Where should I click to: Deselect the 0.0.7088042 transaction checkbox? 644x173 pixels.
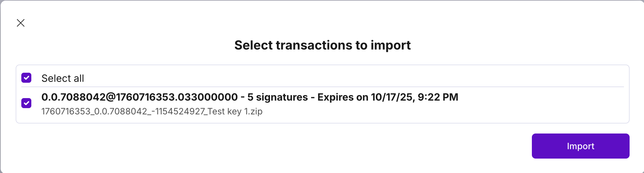(x=26, y=103)
